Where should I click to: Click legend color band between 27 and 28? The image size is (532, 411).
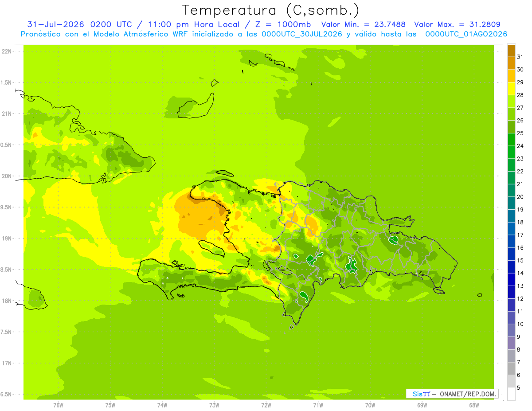tap(512, 101)
